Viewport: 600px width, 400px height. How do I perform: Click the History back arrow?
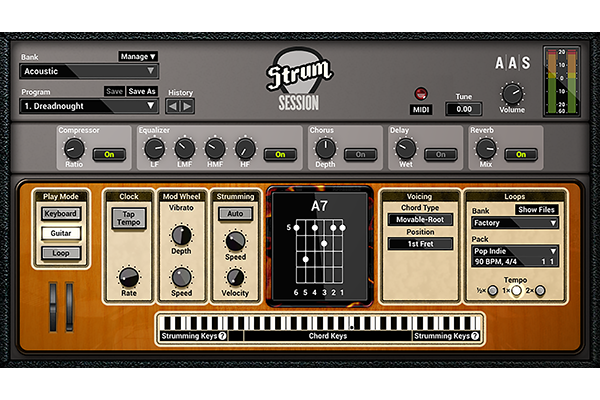click(173, 106)
